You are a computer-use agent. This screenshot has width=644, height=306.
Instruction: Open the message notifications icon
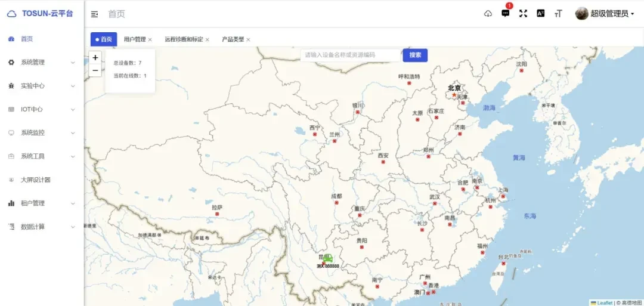point(506,14)
